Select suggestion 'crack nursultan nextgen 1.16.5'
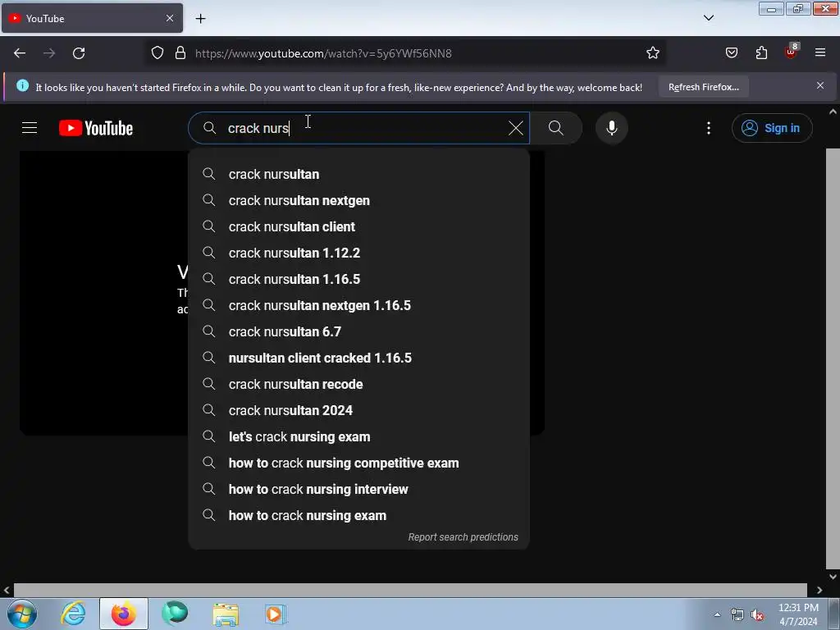 (359, 305)
